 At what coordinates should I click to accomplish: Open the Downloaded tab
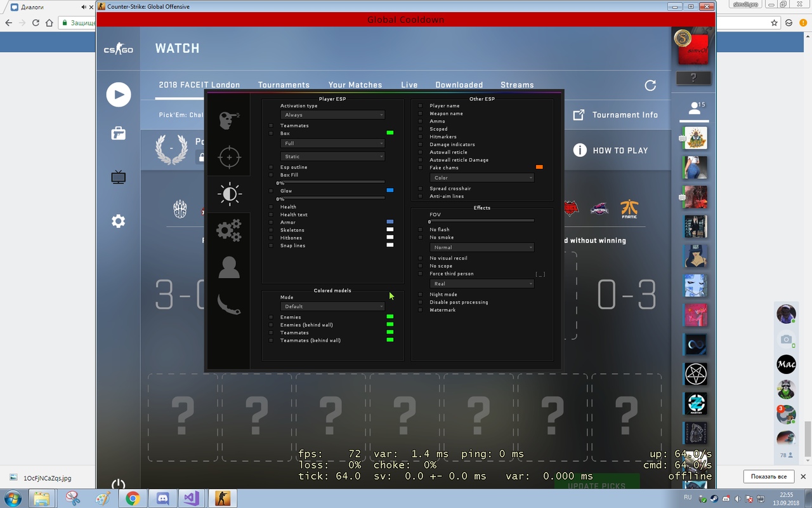[x=459, y=85]
